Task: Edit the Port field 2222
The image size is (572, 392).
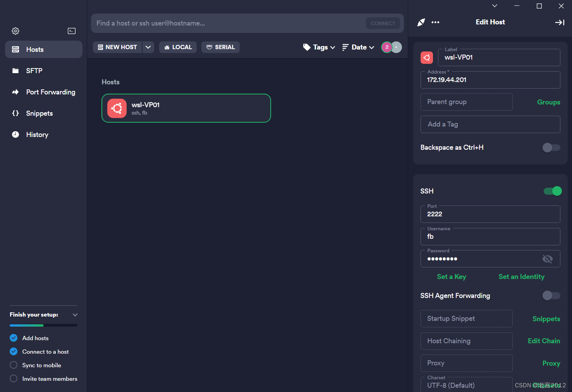Action: click(490, 214)
